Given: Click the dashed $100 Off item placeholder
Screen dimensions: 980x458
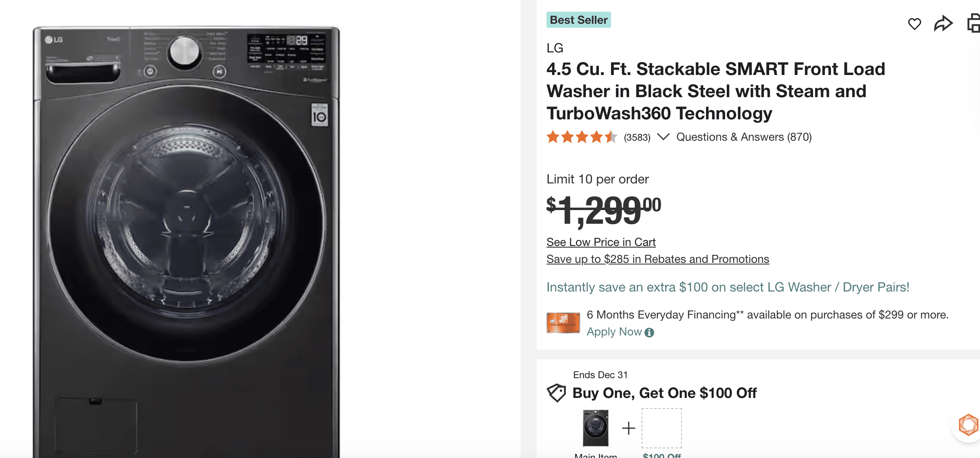Looking at the screenshot, I should pyautogui.click(x=661, y=428).
